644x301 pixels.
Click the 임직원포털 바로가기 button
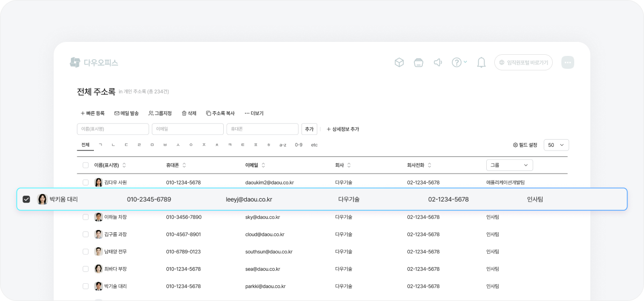(523, 62)
